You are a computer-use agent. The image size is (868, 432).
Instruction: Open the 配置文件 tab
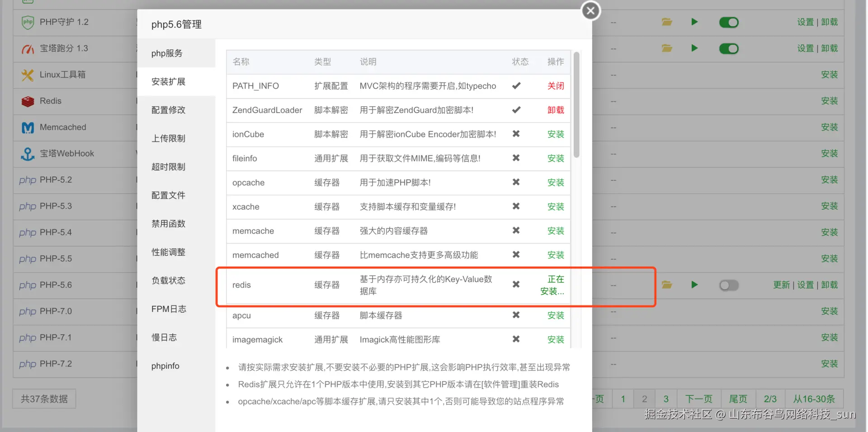(176, 196)
